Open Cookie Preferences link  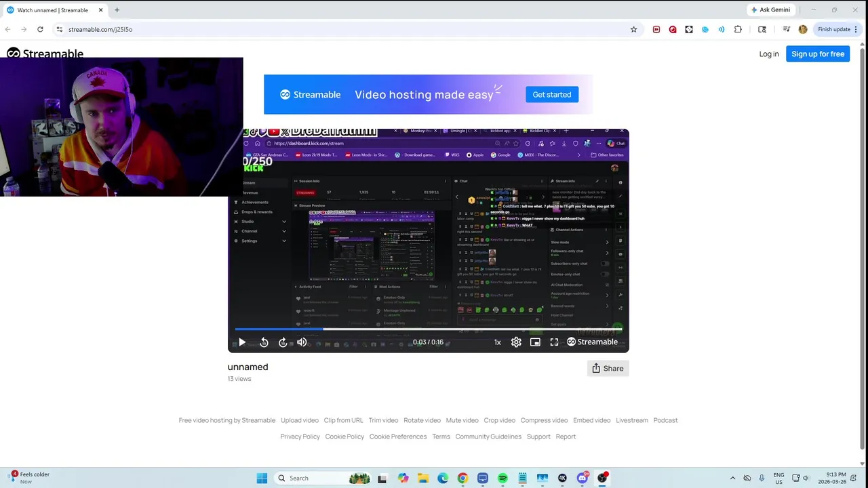(398, 436)
